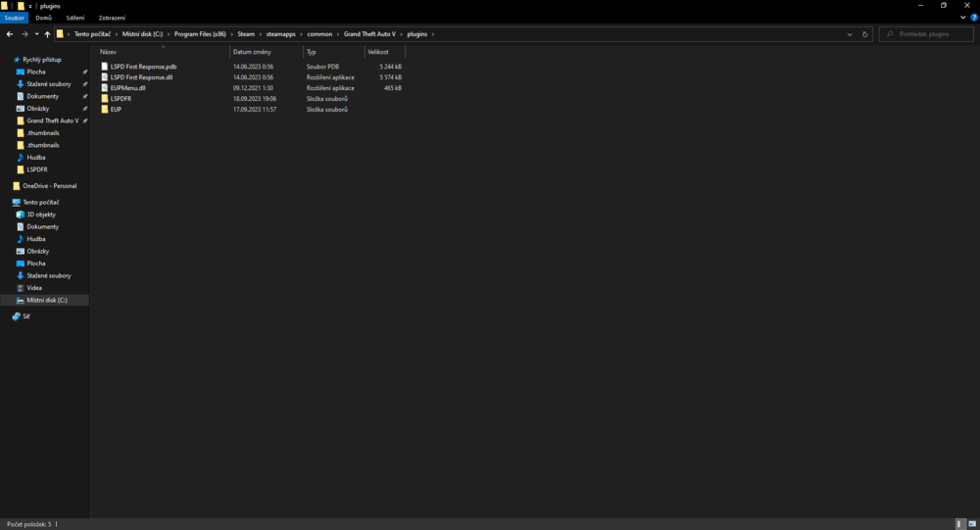
Task: Navigate to common in the breadcrumb
Action: click(x=319, y=34)
